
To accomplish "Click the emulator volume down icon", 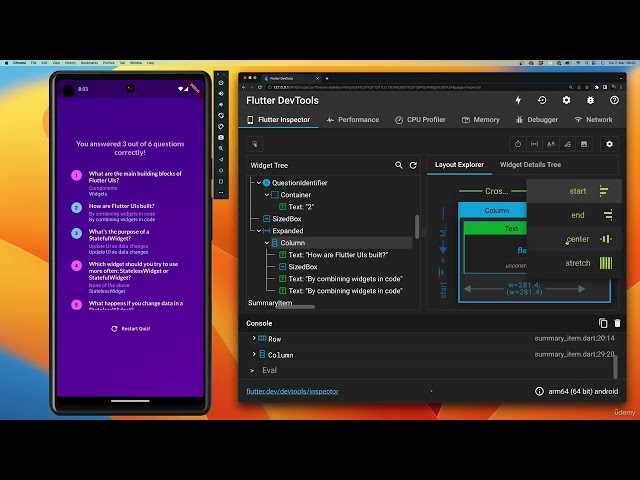I will [221, 104].
